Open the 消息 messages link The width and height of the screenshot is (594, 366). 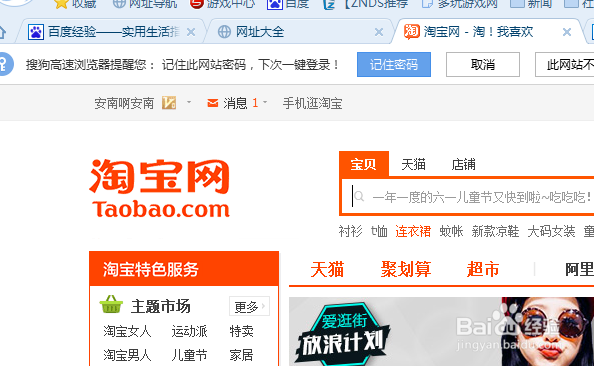235,103
